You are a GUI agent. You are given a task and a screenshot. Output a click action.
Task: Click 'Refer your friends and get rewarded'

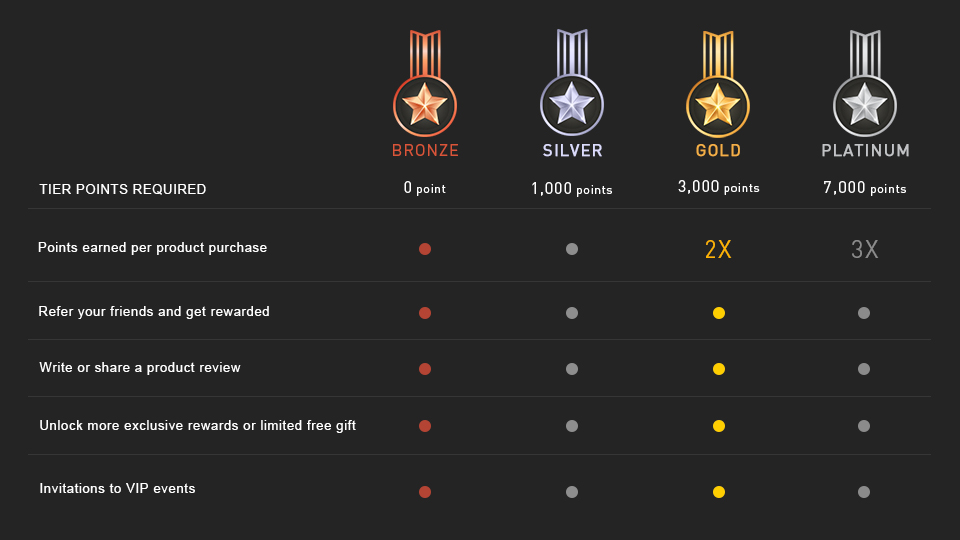click(x=154, y=312)
